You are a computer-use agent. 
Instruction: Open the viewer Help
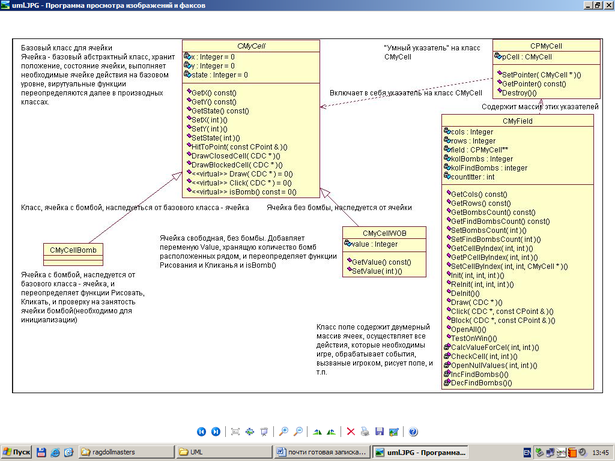(412, 431)
